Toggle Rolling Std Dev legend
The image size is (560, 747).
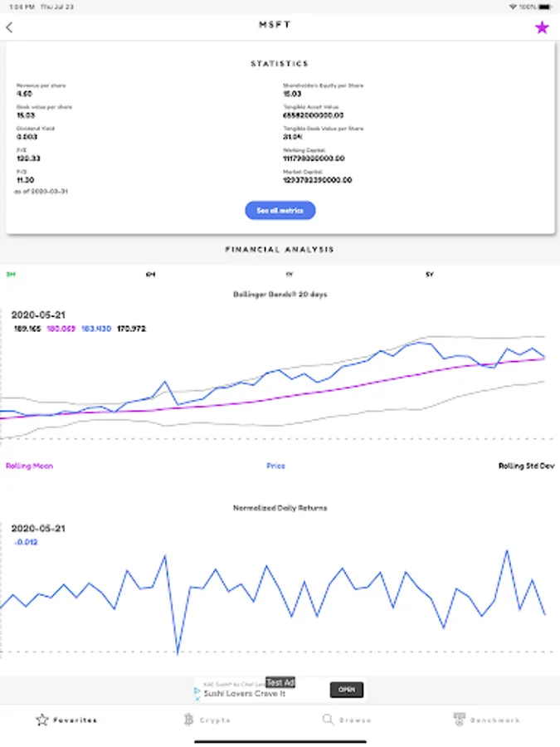[x=526, y=466]
